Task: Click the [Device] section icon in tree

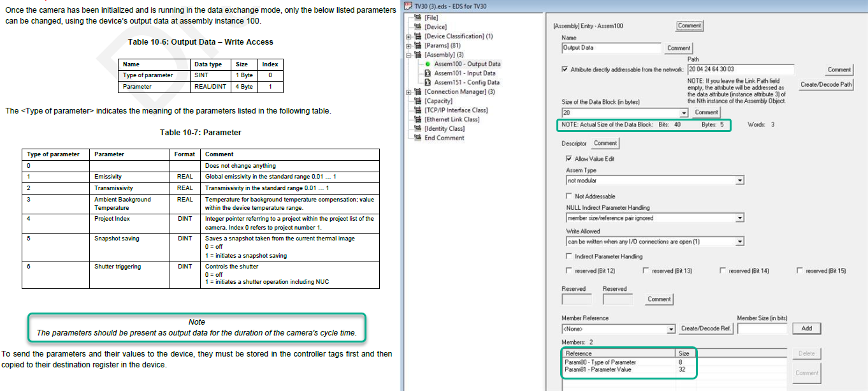Action: tap(418, 27)
